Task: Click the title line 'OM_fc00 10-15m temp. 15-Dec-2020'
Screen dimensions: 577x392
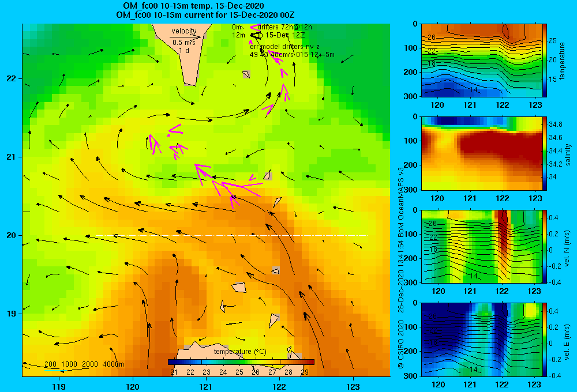Action: tap(193, 6)
